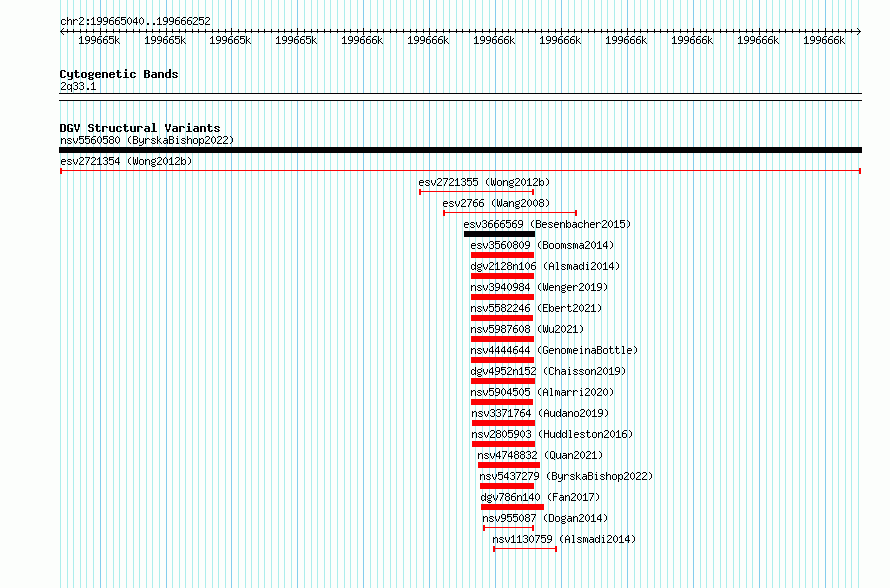The height and width of the screenshot is (588, 890).
Task: Select the esv2721355 red bracket glyph
Action: click(x=477, y=192)
